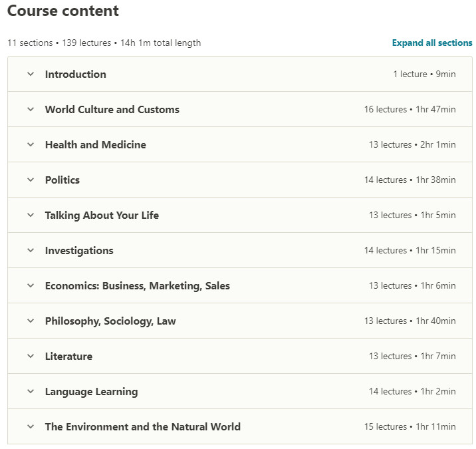Image resolution: width=476 pixels, height=449 pixels.
Task: Click the Literature section chevron icon
Action: point(30,357)
